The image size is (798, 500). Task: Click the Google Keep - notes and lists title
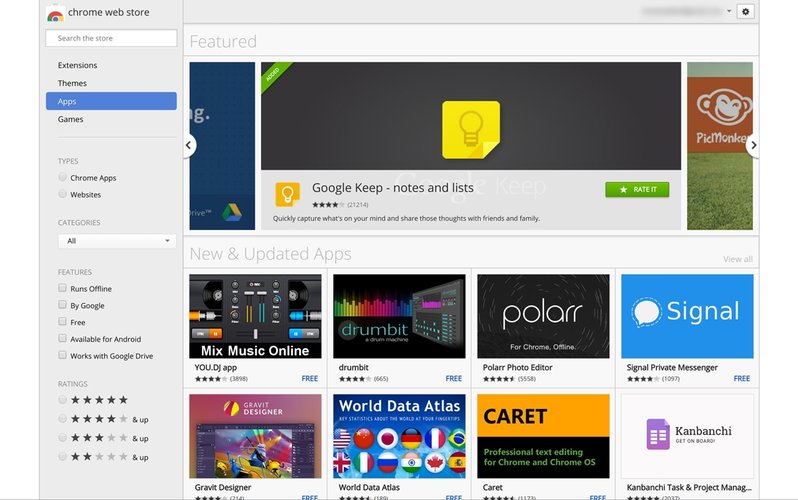[x=393, y=187]
